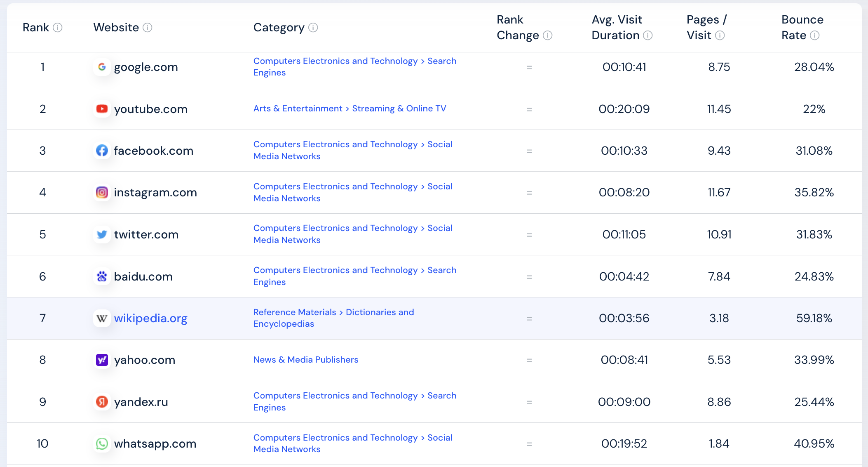Click the Yahoo favicon

tap(102, 360)
